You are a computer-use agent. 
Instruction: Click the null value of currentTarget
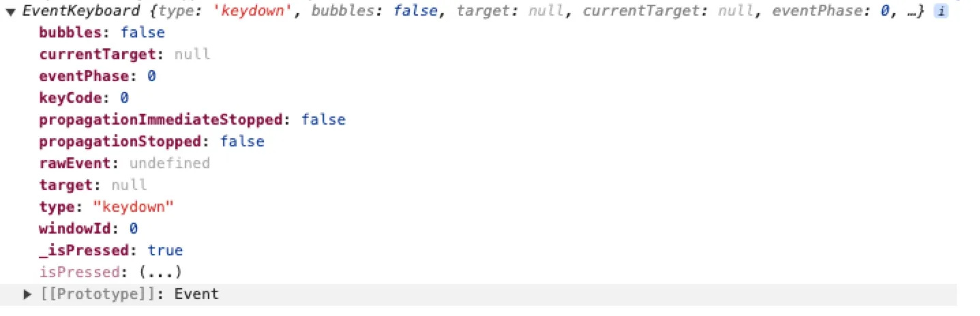(192, 54)
